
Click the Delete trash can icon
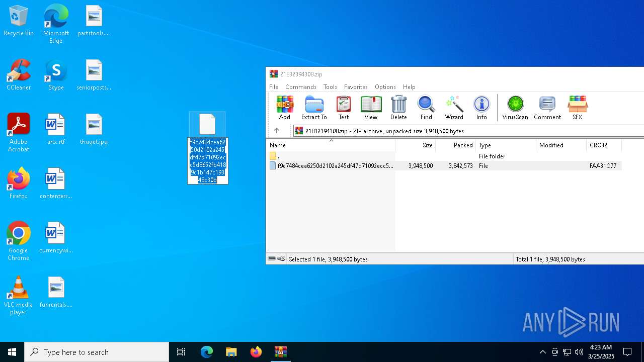point(398,108)
